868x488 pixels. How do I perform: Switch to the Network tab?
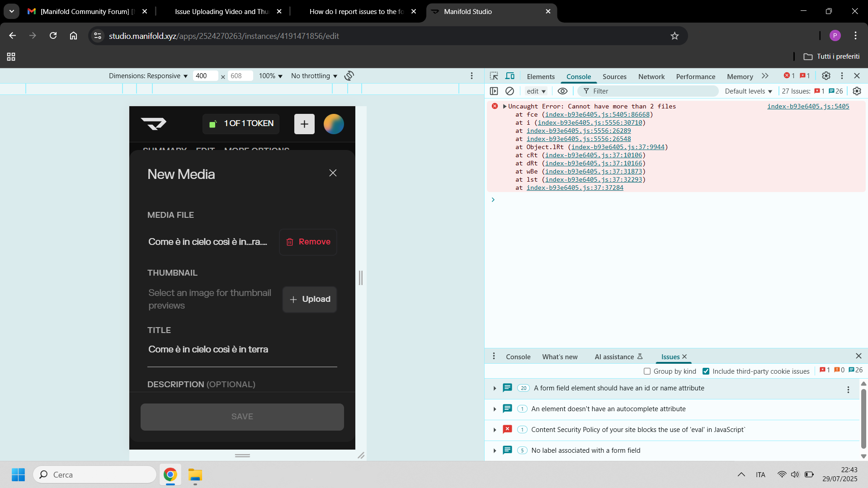click(x=651, y=76)
